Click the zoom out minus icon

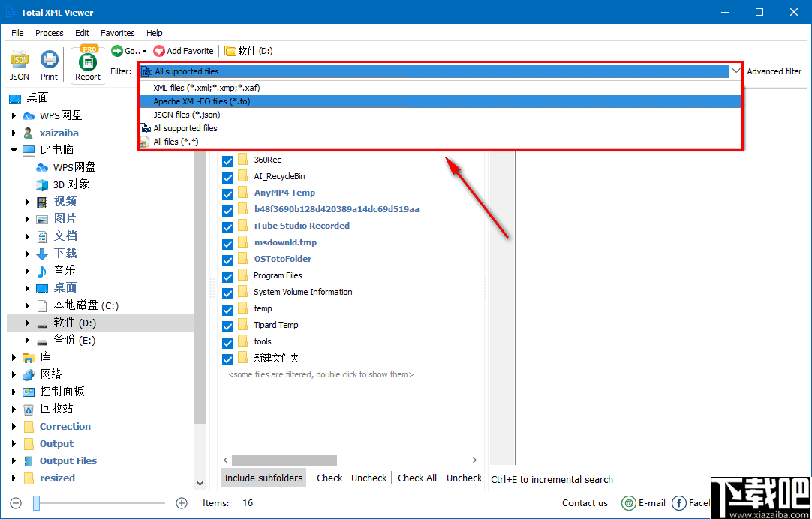(x=16, y=503)
